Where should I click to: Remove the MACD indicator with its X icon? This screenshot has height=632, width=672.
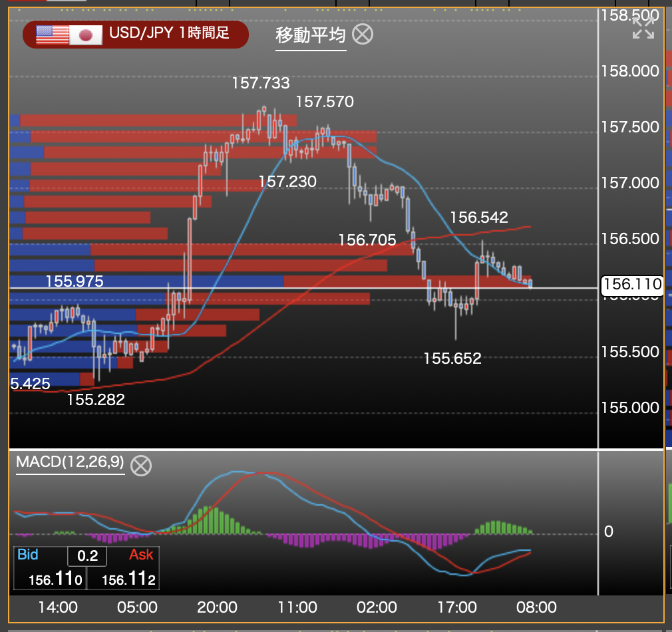coord(140,466)
